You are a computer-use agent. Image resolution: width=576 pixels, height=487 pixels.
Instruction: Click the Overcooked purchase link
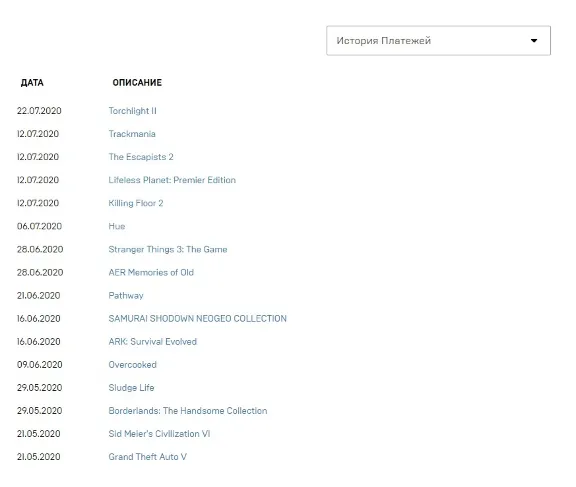(132, 365)
